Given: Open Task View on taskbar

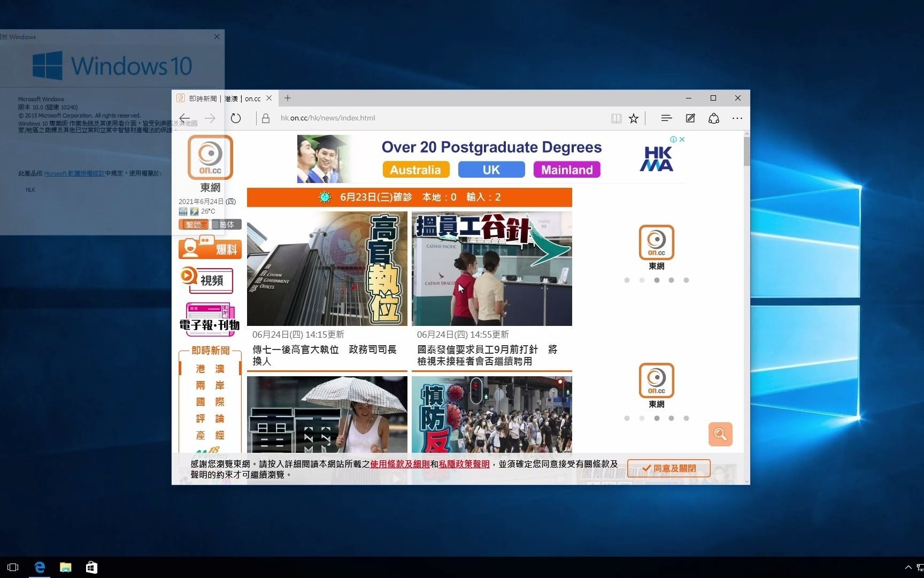Looking at the screenshot, I should coord(13,567).
